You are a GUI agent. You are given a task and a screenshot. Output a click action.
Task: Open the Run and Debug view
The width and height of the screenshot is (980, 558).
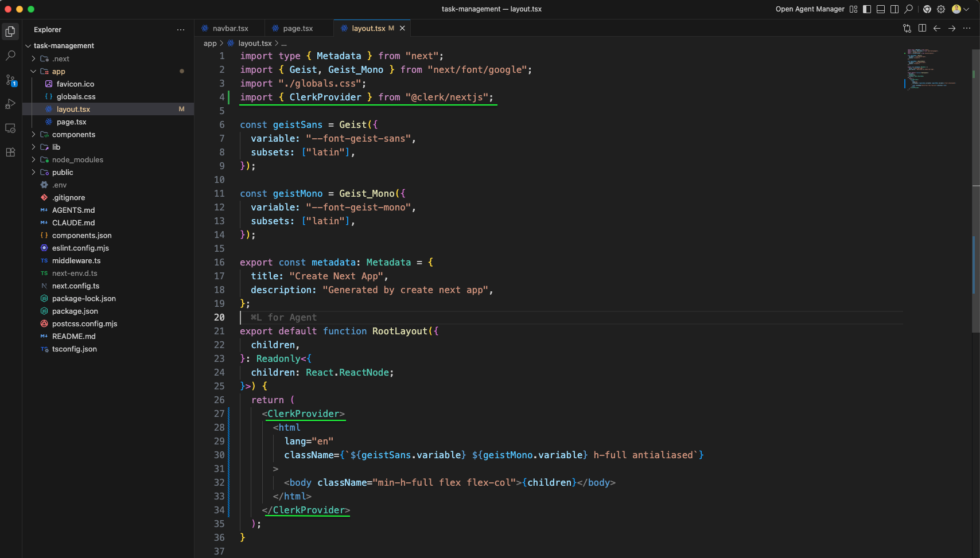point(10,104)
